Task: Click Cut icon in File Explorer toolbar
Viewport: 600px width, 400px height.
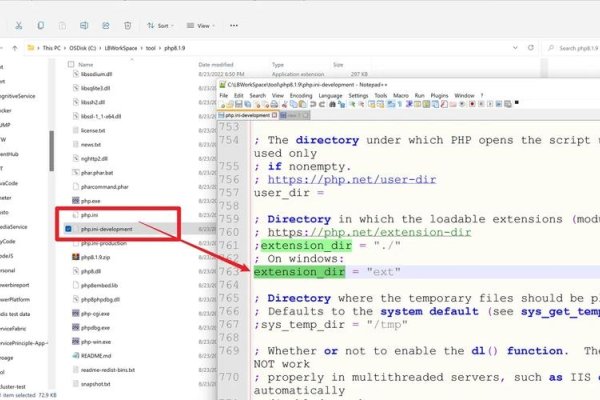Action: [18, 26]
